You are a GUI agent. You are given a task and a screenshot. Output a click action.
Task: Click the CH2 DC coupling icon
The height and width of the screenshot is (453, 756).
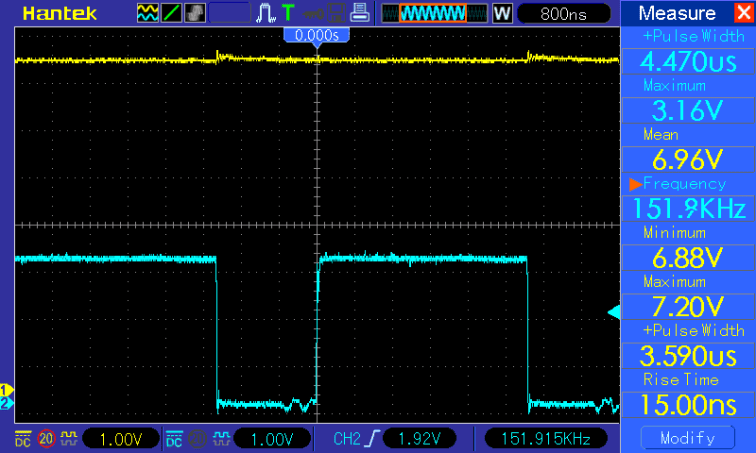pyautogui.click(x=174, y=438)
